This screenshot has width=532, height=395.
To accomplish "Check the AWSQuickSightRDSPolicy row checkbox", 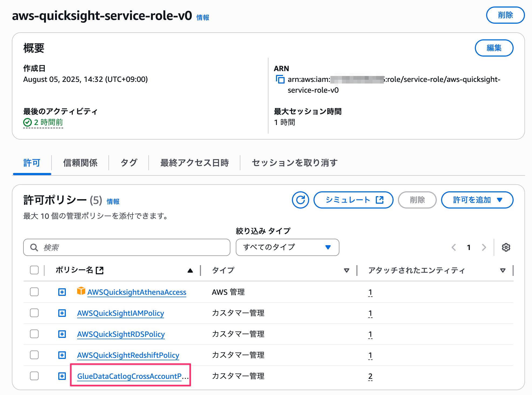I will coord(34,334).
